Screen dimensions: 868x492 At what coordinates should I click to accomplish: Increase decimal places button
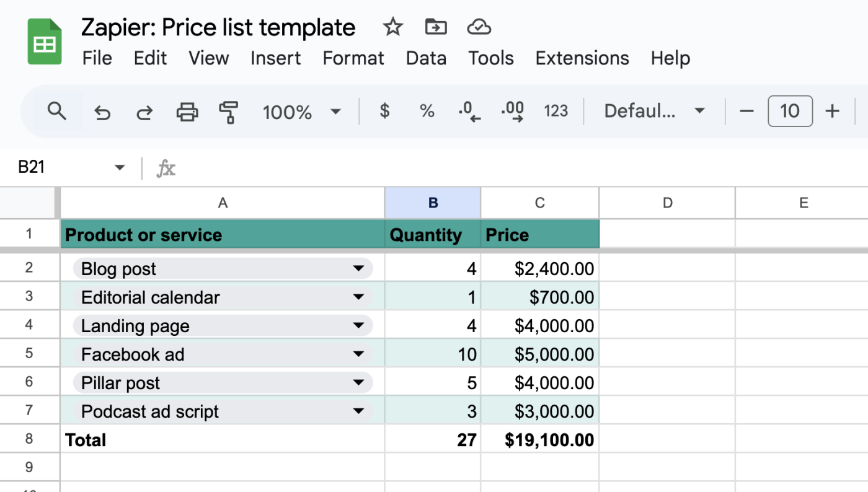tap(512, 112)
